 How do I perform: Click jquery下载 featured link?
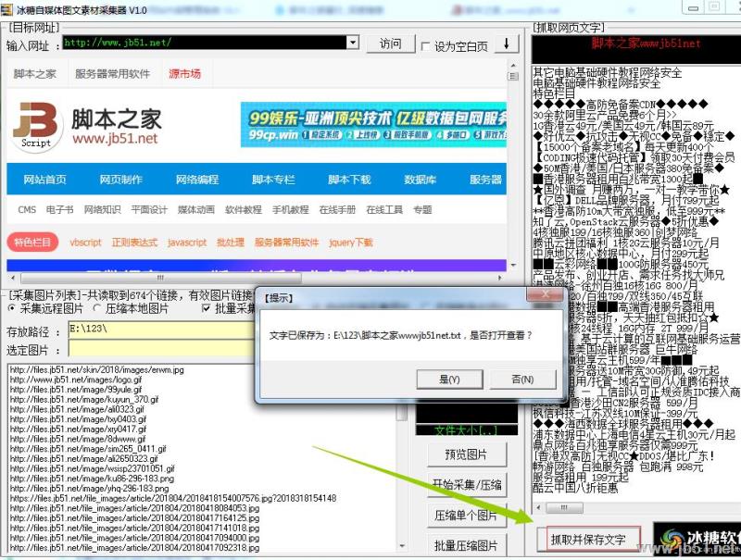click(351, 243)
